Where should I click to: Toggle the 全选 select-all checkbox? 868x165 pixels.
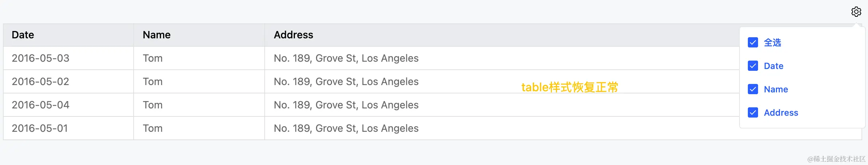[753, 42]
